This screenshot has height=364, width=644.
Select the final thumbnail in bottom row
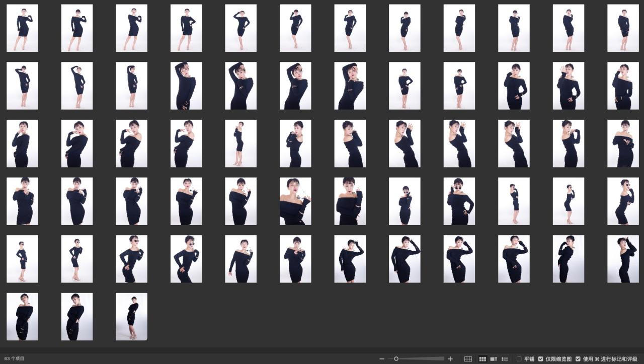click(x=131, y=317)
